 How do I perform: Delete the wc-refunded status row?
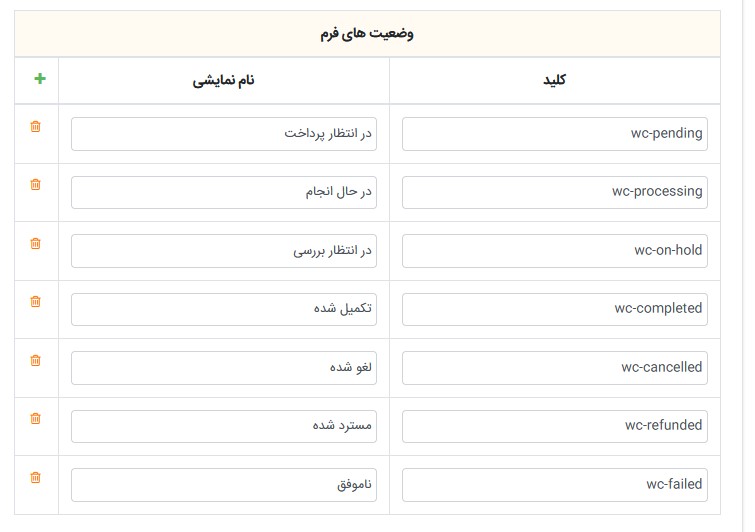click(36, 419)
